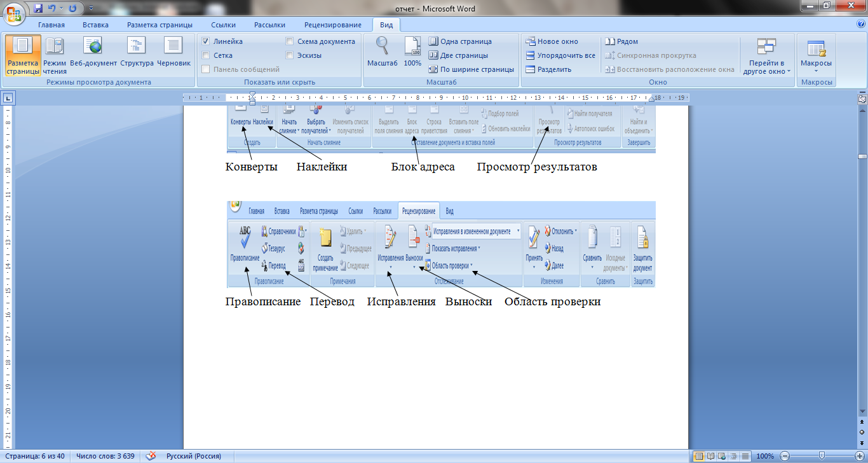Click the proofing errors status icon

point(151,456)
